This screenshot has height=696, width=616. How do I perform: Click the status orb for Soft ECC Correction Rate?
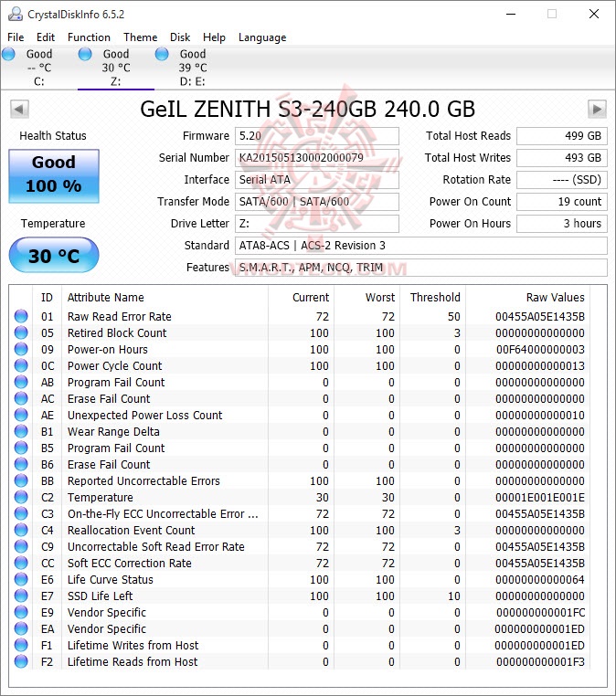pyautogui.click(x=21, y=563)
